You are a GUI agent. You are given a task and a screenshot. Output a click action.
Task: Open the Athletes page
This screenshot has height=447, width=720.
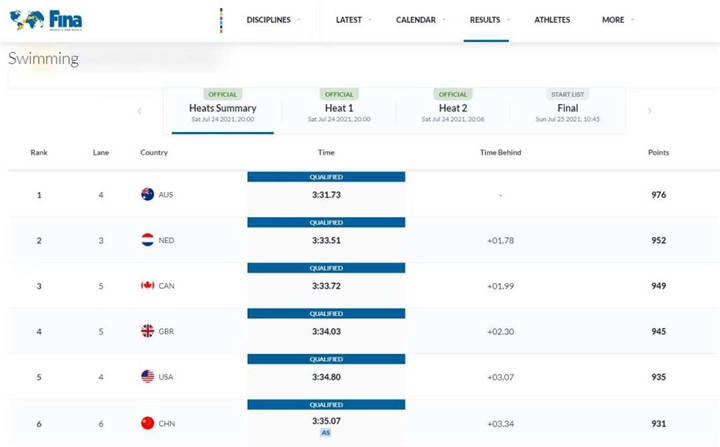552,20
